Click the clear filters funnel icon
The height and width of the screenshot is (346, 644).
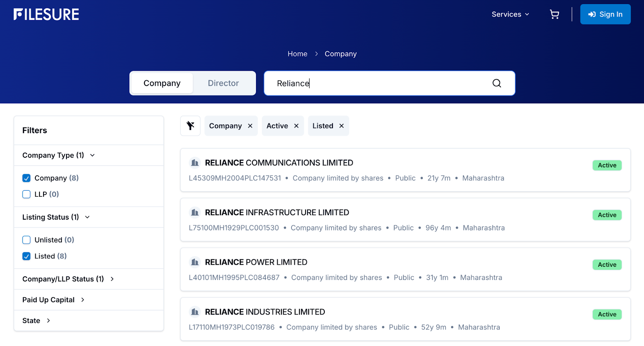[x=190, y=126]
